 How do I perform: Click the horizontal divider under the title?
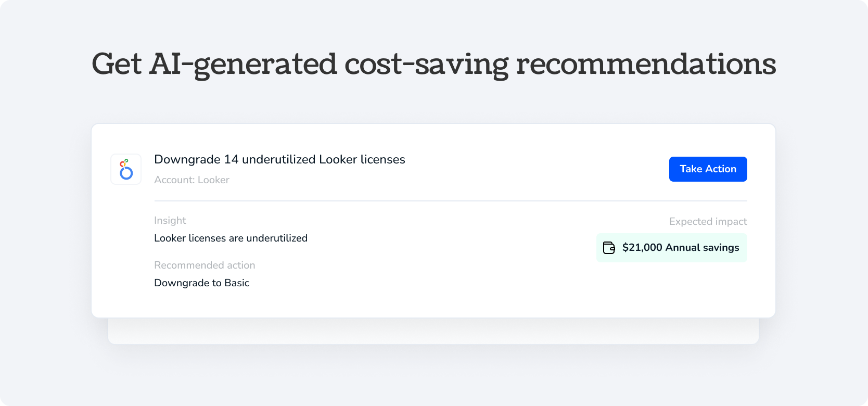coord(451,201)
